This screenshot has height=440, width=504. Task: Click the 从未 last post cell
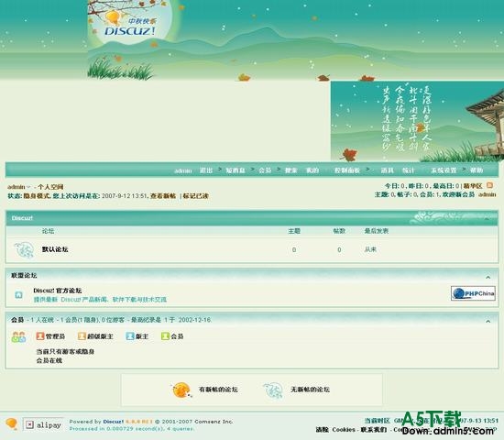[370, 249]
